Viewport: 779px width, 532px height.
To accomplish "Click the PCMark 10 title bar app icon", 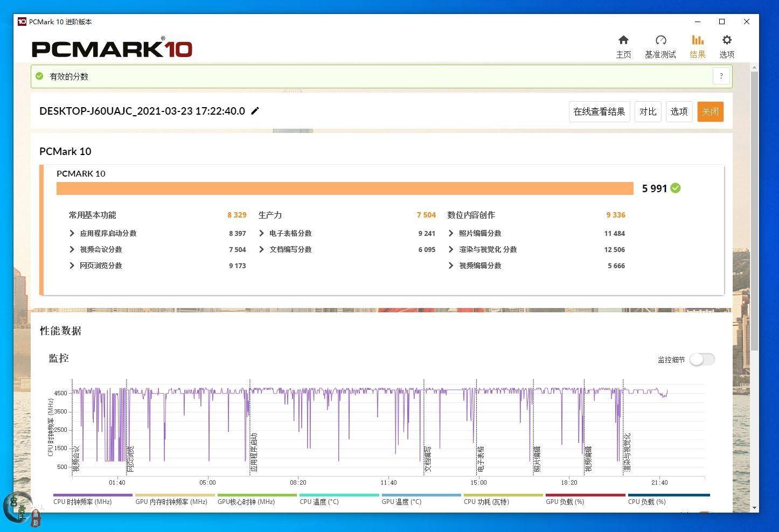I will tap(22, 22).
